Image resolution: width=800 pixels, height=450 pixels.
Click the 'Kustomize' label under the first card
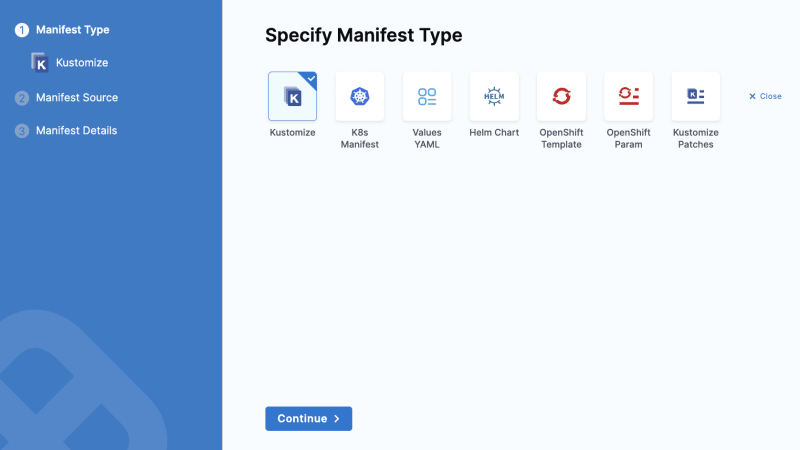(292, 133)
